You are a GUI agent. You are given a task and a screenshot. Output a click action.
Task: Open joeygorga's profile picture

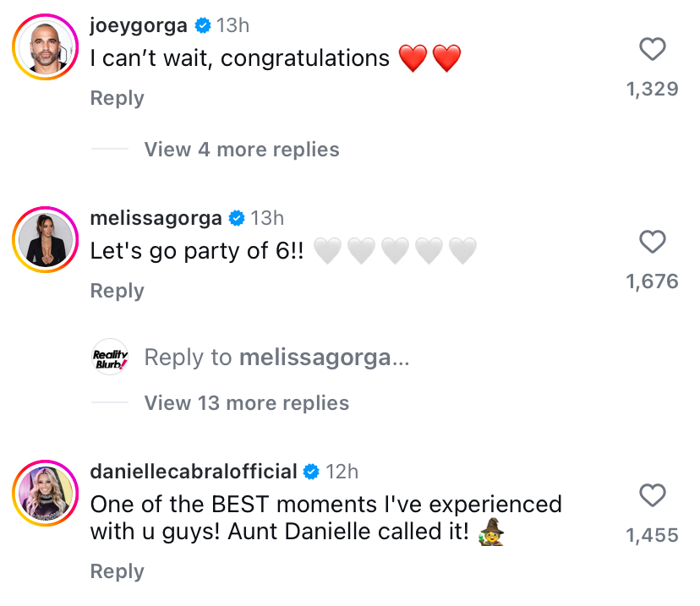(x=44, y=51)
